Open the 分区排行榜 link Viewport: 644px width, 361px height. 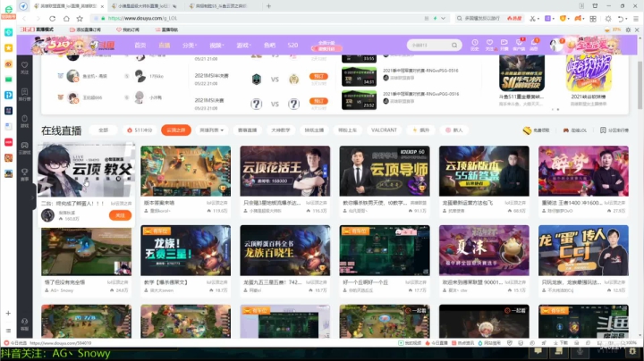point(614,130)
